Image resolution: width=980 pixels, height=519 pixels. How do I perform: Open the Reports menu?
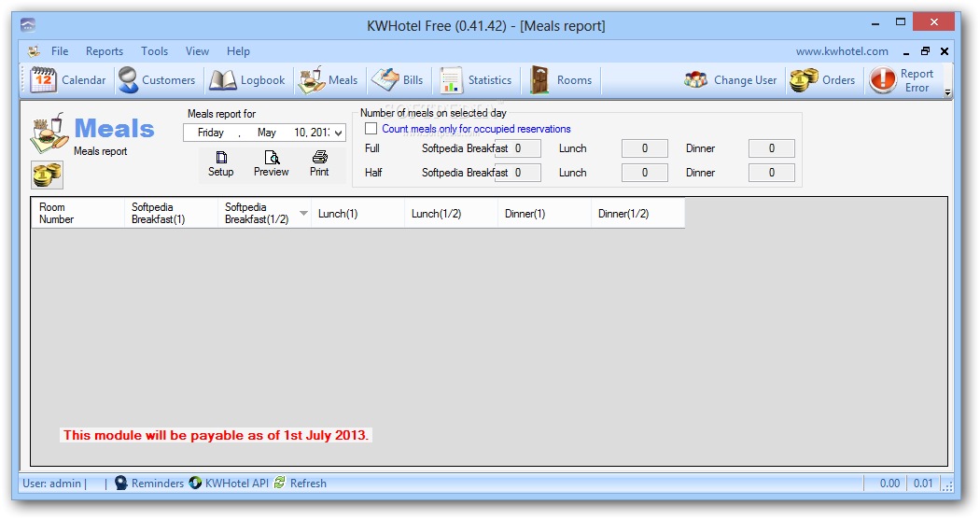(x=105, y=51)
